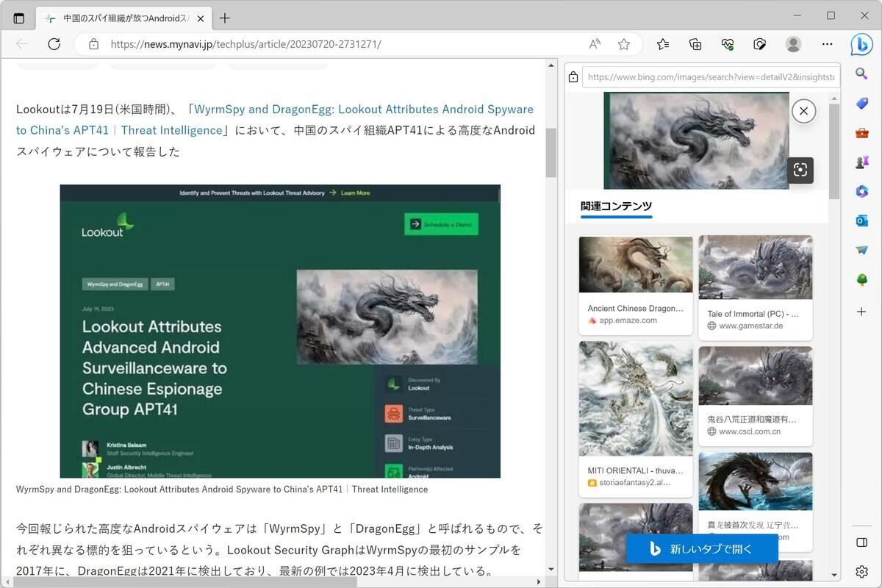
Task: Click the lock icon in Bing pane
Action: 573,76
